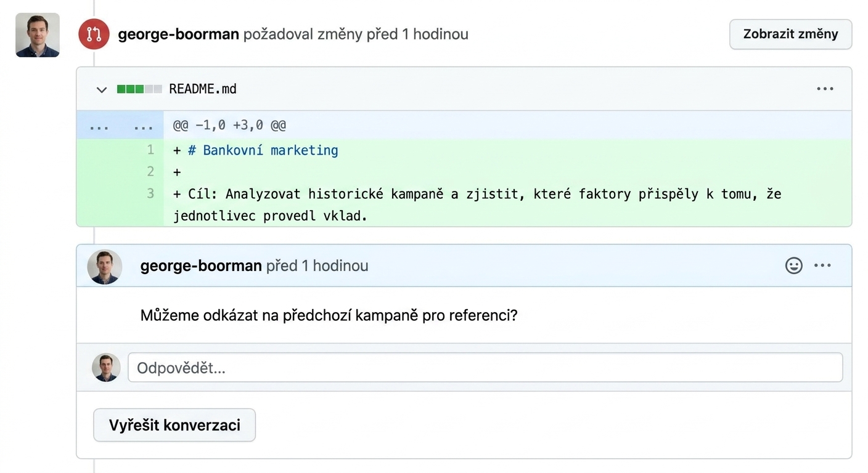
Task: Click the green diffstat squares next to README.md
Action: point(139,89)
